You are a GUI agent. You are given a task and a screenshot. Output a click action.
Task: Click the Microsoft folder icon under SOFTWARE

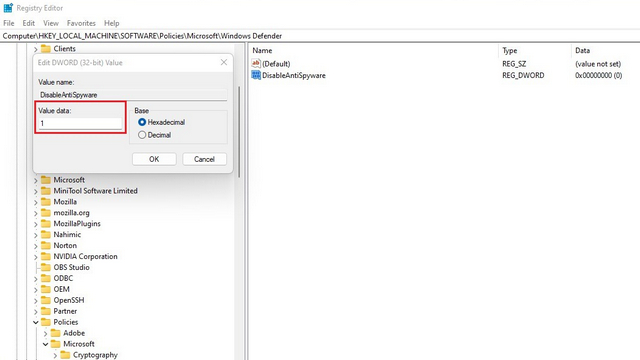point(46,180)
